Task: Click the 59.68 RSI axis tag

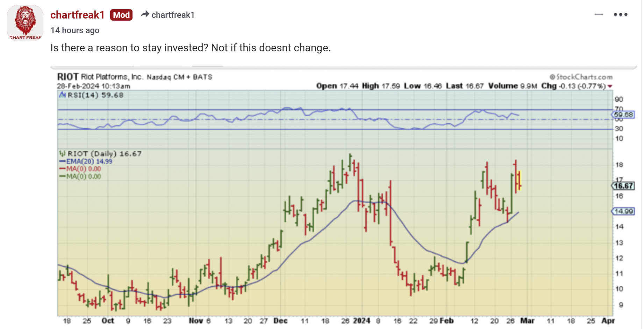Action: (623, 115)
